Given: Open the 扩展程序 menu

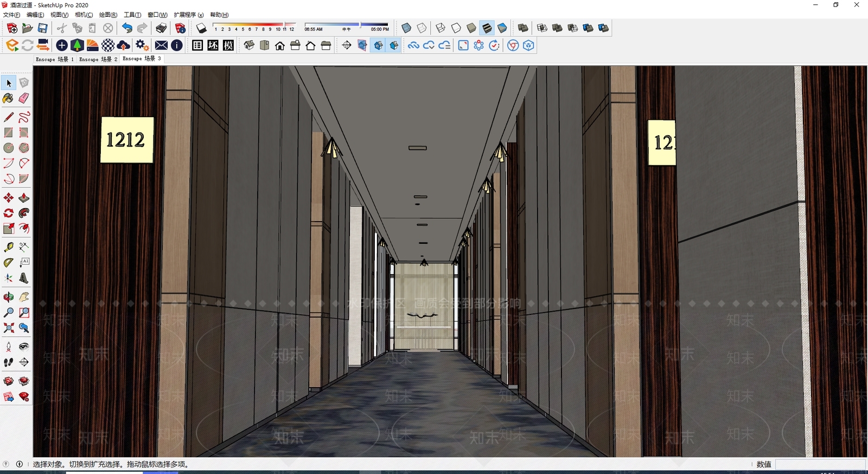Looking at the screenshot, I should click(x=189, y=15).
